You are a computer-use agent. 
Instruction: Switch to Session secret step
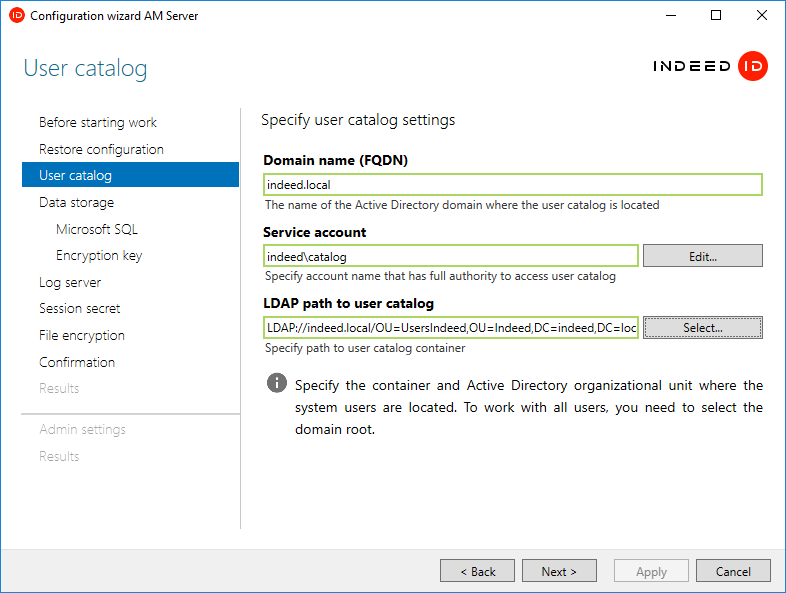pos(80,308)
